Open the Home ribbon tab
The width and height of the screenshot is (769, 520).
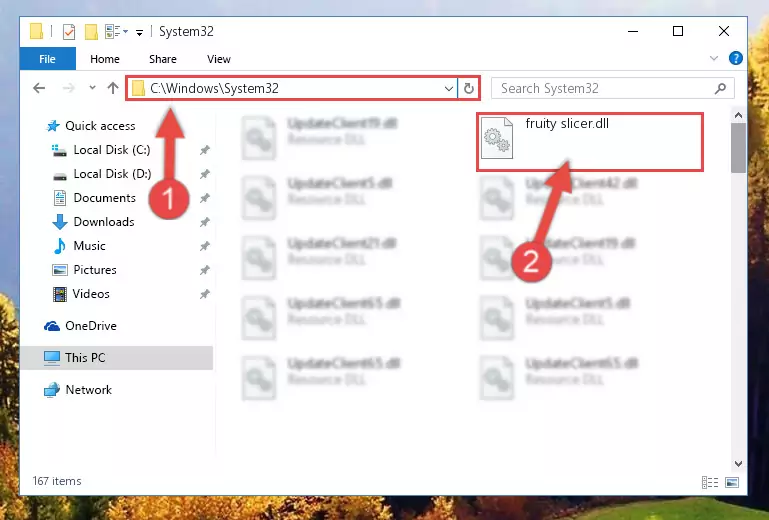point(104,59)
